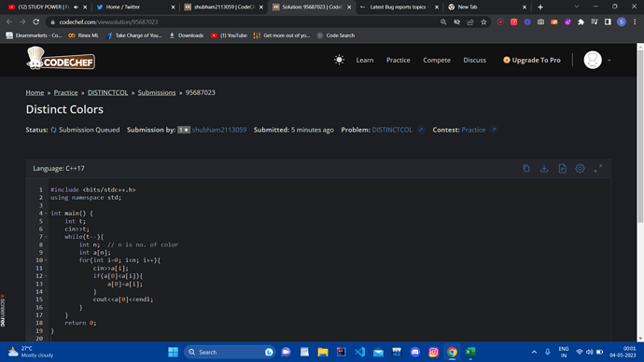The image size is (644, 362).
Task: Open the DISTINCTCOL breadcrumb link
Action: pos(107,92)
